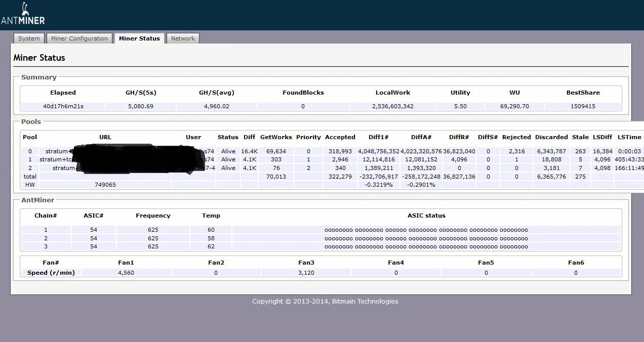
Task: Click the HW percentage -0.3219%
Action: pyautogui.click(x=379, y=185)
